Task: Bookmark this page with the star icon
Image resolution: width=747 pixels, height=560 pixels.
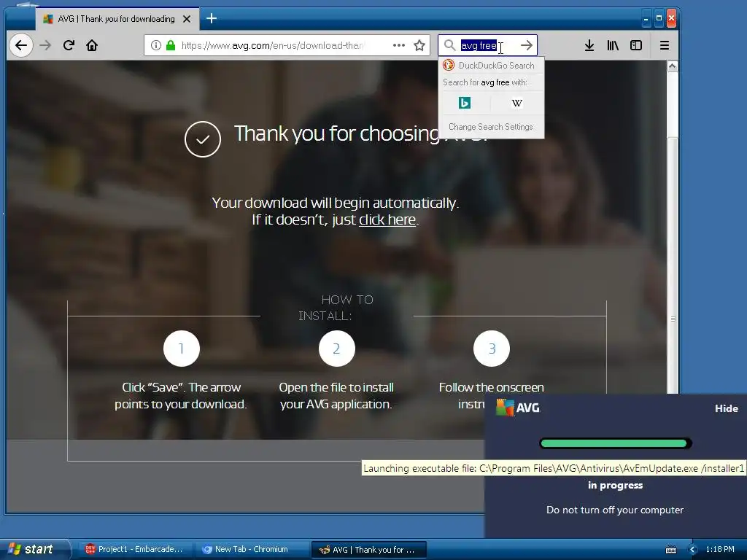Action: point(419,45)
